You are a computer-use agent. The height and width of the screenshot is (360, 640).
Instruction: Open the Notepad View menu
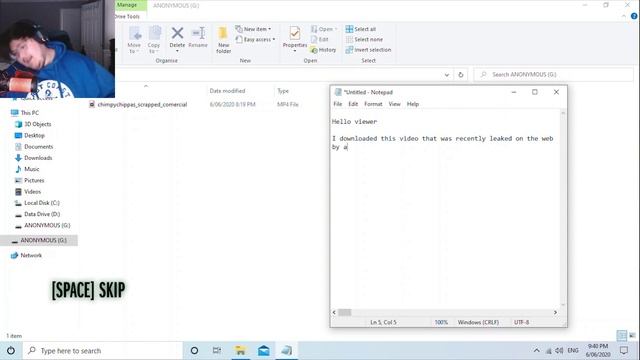(x=394, y=104)
